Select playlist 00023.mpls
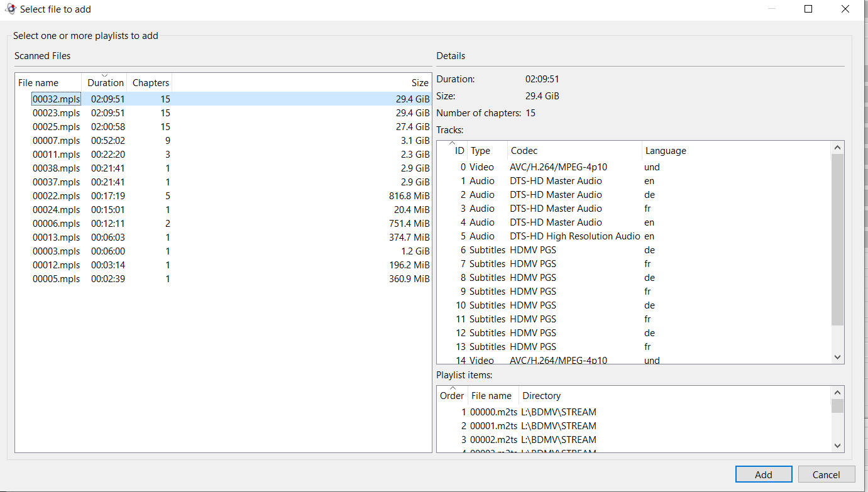The width and height of the screenshot is (868, 492). click(x=223, y=113)
